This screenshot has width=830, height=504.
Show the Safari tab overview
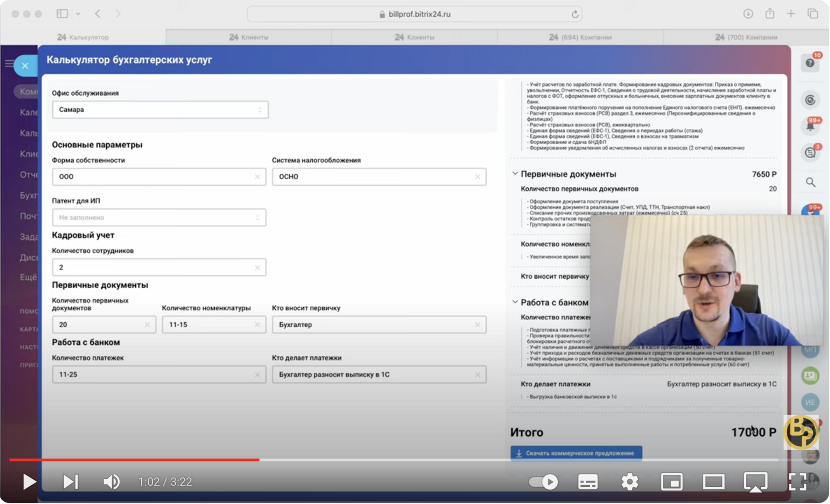click(813, 14)
